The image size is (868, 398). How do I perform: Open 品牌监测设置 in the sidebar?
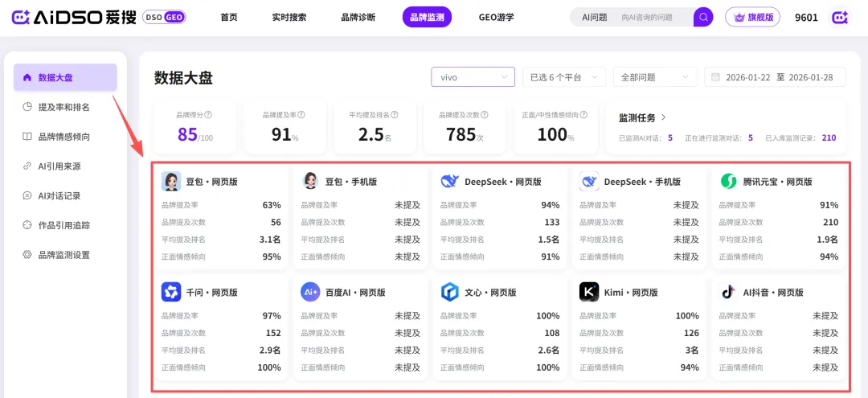point(65,255)
